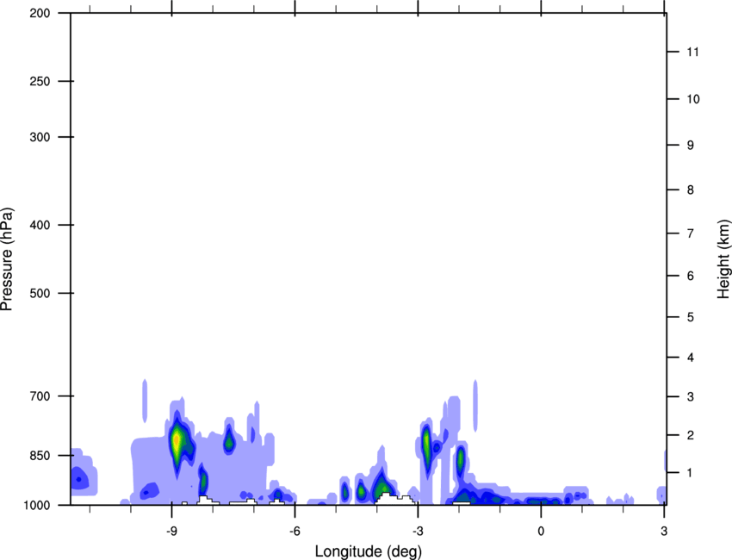The width and height of the screenshot is (732, 560).
Task: Select the pressure tick label '200'
Action: click(x=40, y=13)
